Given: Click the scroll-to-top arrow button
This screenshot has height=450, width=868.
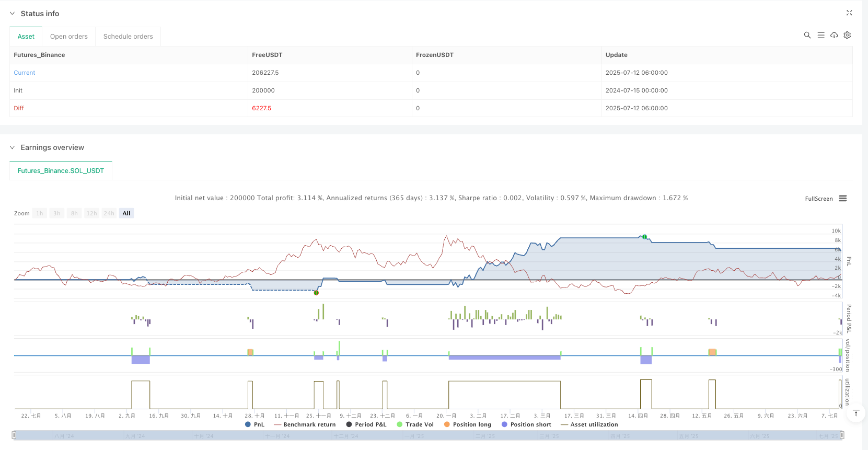Looking at the screenshot, I should [856, 413].
